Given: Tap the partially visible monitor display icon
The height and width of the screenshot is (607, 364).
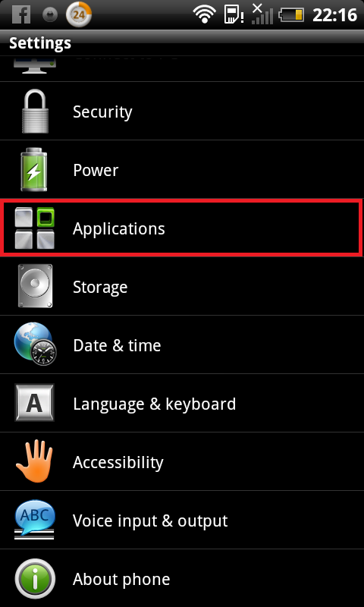Looking at the screenshot, I should click(x=35, y=67).
